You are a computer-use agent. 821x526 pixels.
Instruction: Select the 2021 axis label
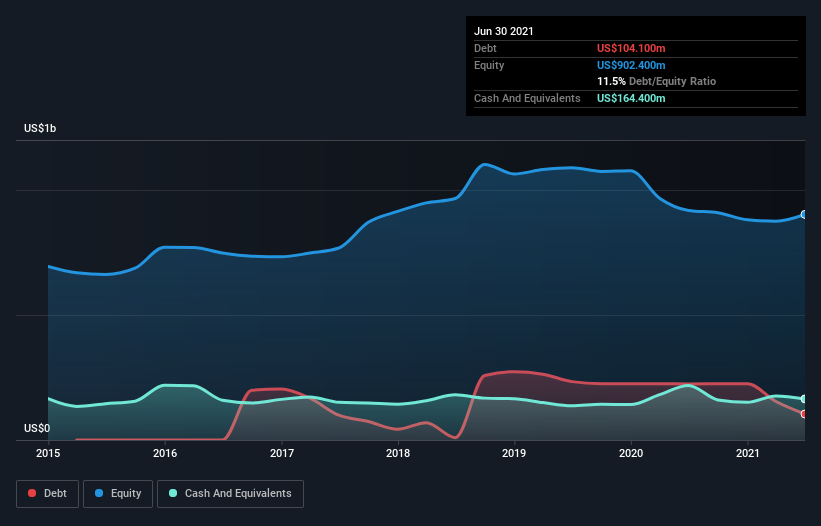(x=748, y=453)
